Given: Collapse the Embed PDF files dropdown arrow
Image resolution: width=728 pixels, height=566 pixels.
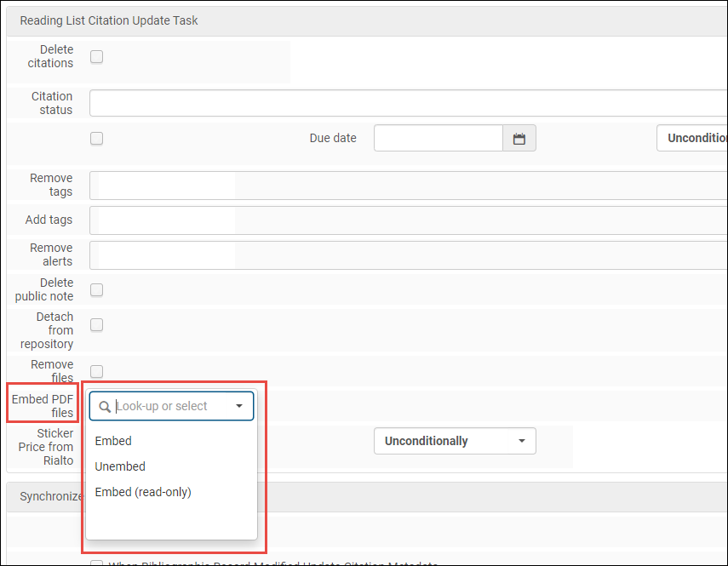Looking at the screenshot, I should (x=239, y=407).
